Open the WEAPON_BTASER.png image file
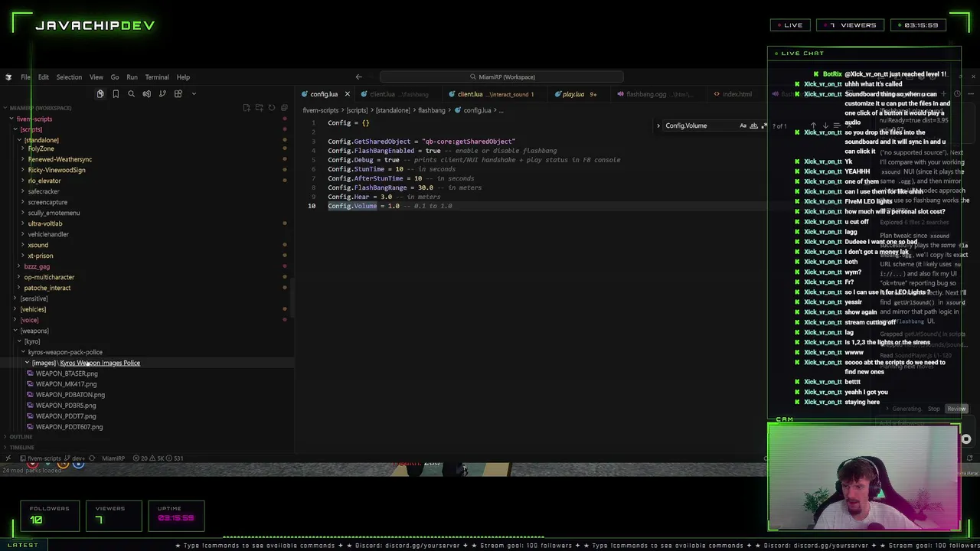This screenshot has width=980, height=551. tap(66, 373)
